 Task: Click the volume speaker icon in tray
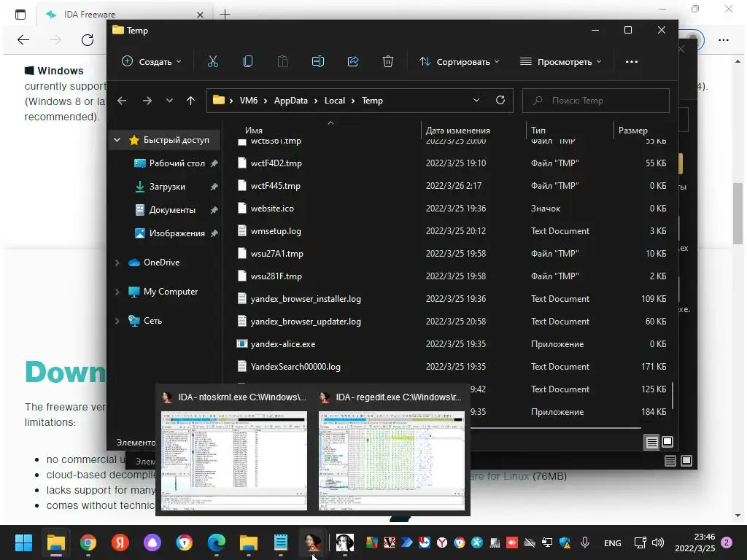[658, 542]
